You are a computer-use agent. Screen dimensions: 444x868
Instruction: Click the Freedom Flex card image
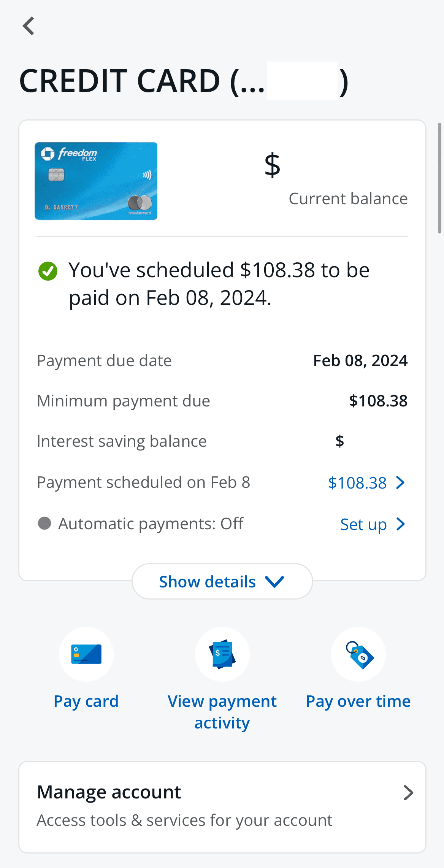pos(96,181)
